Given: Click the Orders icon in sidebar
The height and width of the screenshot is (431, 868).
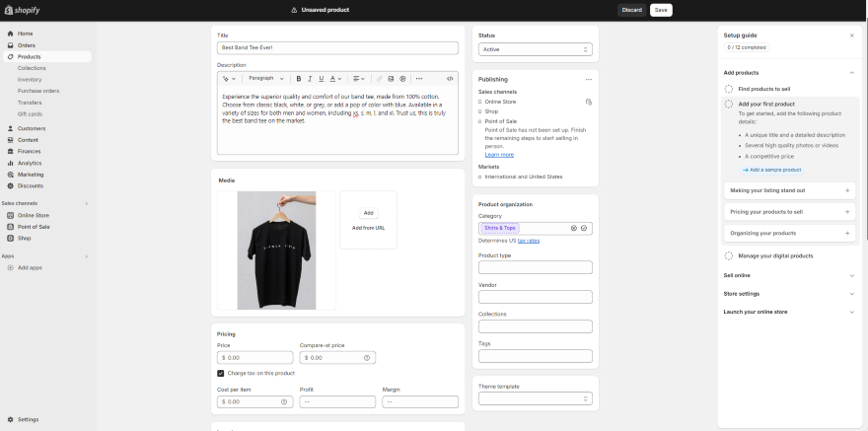Looking at the screenshot, I should [10, 45].
